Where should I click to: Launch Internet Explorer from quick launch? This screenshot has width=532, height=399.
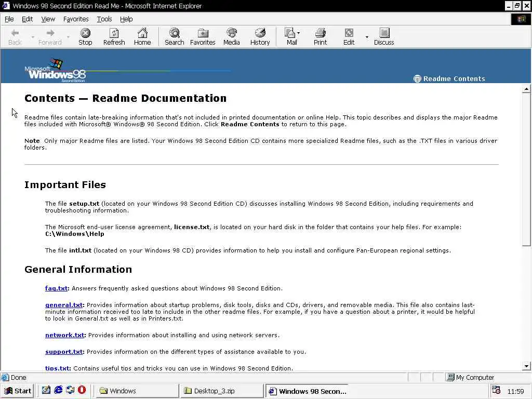[58, 390]
